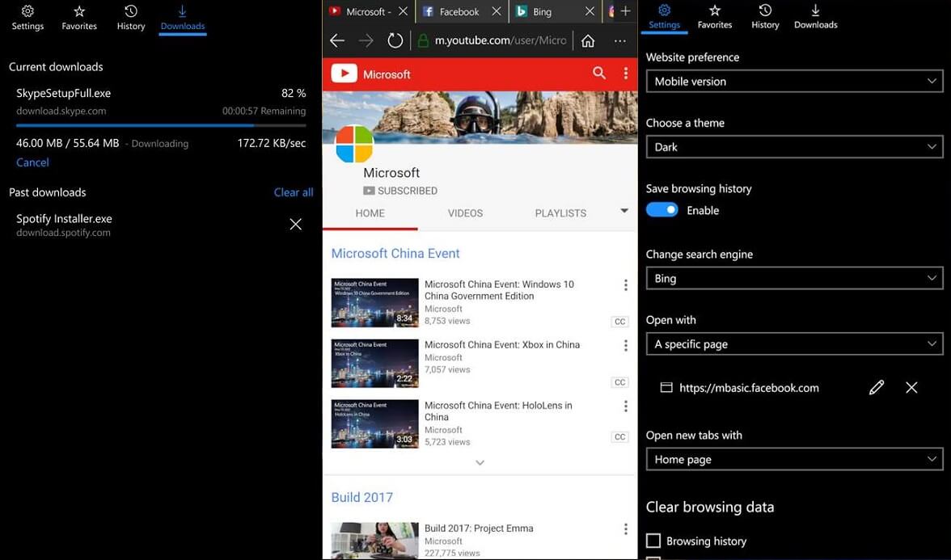Open Favorites star in the left Downloads panel
The height and width of the screenshot is (560, 951).
pos(79,18)
